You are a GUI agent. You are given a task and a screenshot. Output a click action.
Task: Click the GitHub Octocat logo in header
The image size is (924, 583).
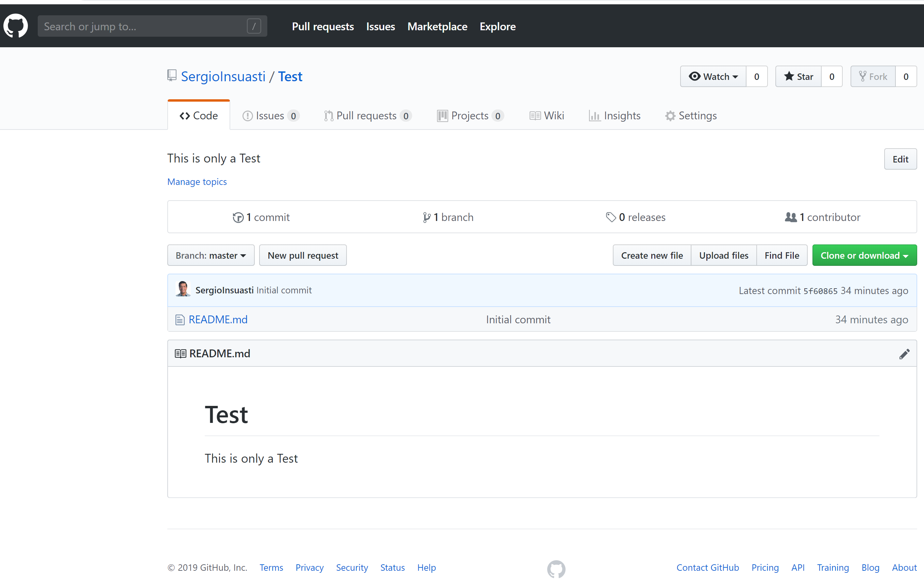(x=15, y=26)
